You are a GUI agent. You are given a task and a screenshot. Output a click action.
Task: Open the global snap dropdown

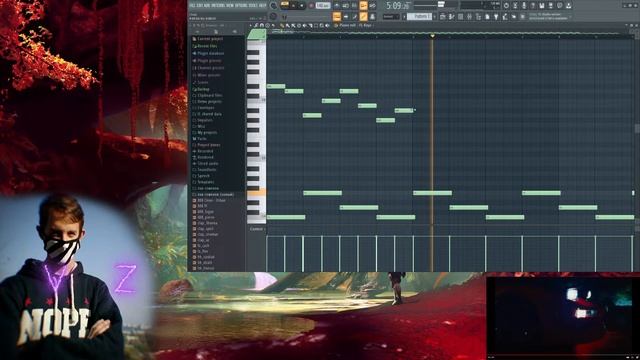391,17
